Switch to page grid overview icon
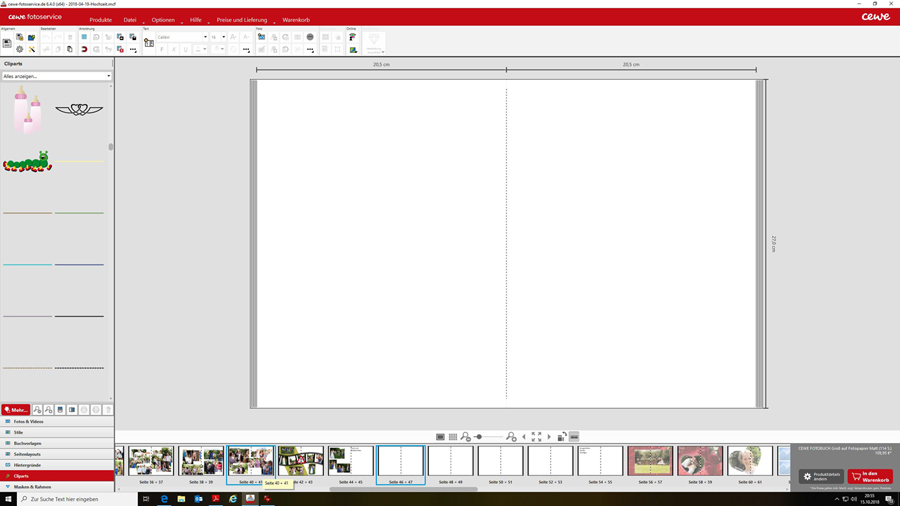The height and width of the screenshot is (506, 900). (453, 437)
